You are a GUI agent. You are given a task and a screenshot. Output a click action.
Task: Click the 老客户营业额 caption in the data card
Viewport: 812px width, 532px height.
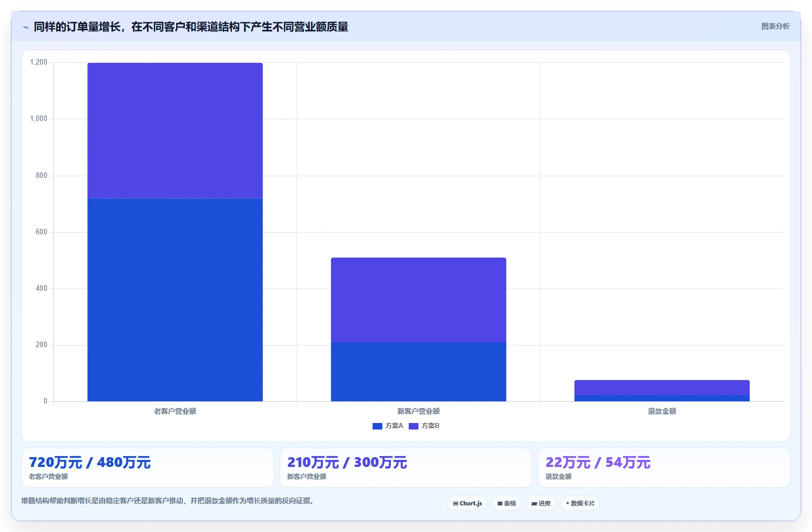tap(48, 477)
